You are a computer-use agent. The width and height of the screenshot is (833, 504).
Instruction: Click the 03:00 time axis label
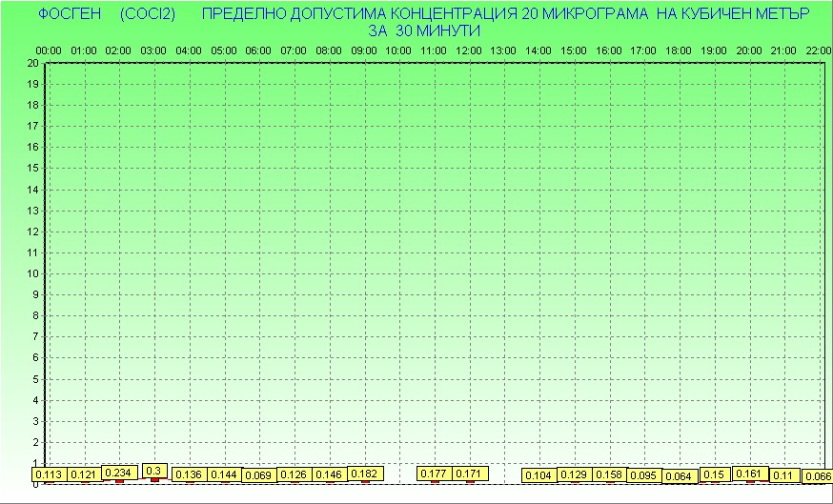[153, 50]
